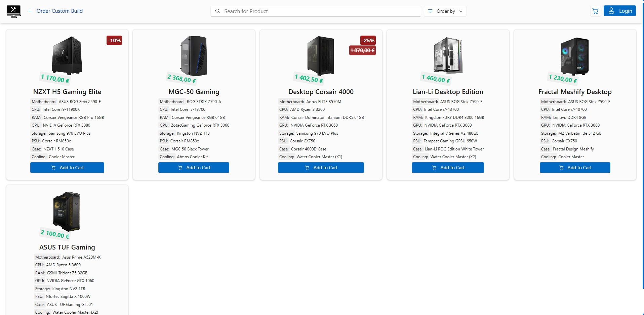Select the Lenovo DDR4 8GB RAM text

pos(570,118)
